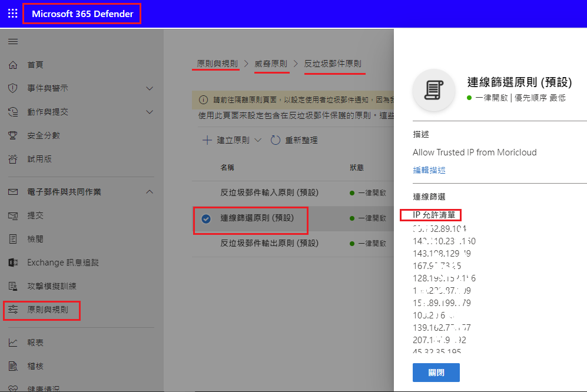Viewport: 587px width, 392px height.
Task: Expand the 動作與提交 chevron
Action: click(150, 112)
